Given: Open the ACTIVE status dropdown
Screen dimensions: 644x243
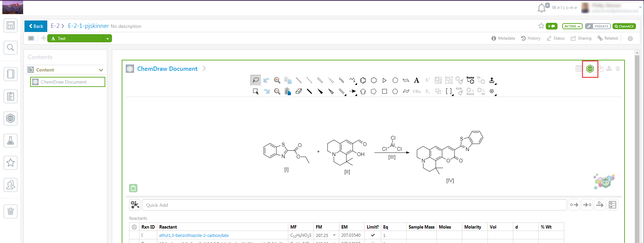Looking at the screenshot, I should click(572, 26).
